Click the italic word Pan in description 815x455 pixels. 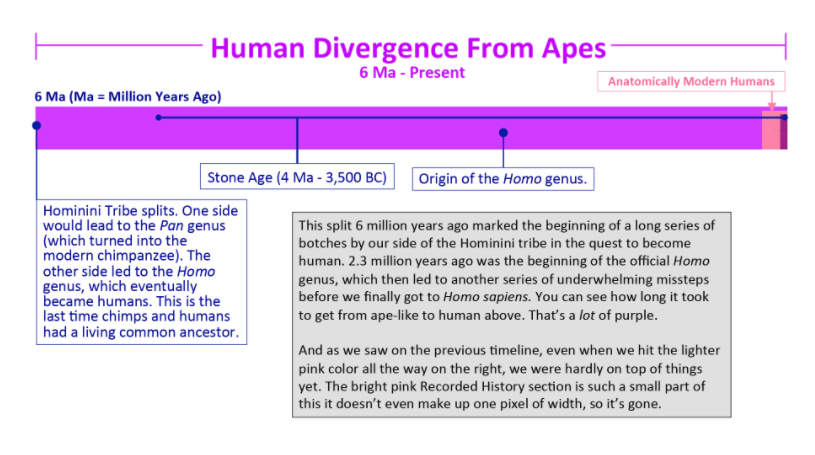171,226
